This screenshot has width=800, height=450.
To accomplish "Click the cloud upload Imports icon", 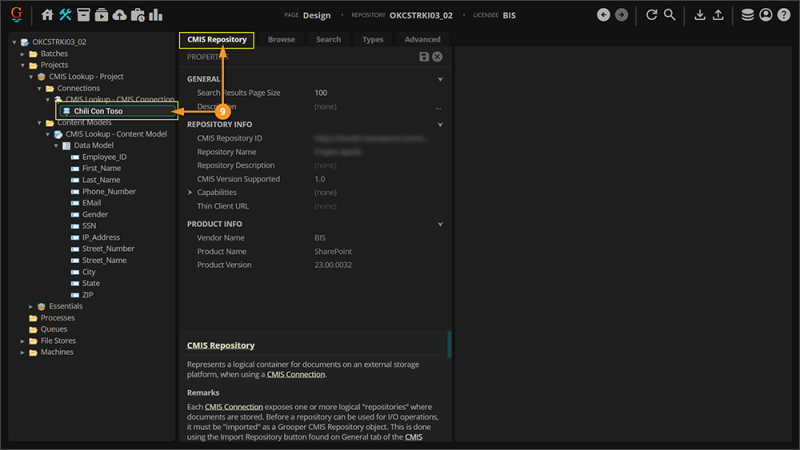I will (120, 15).
